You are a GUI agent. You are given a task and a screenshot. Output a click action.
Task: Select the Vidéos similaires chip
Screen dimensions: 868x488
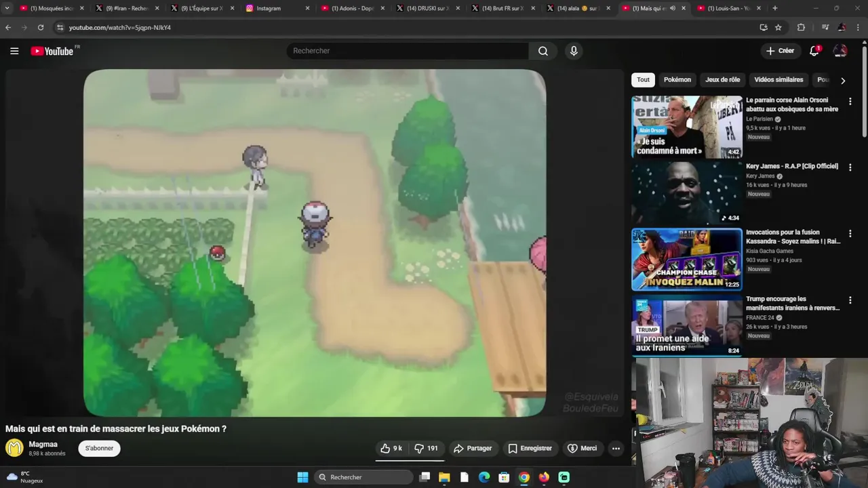778,80
